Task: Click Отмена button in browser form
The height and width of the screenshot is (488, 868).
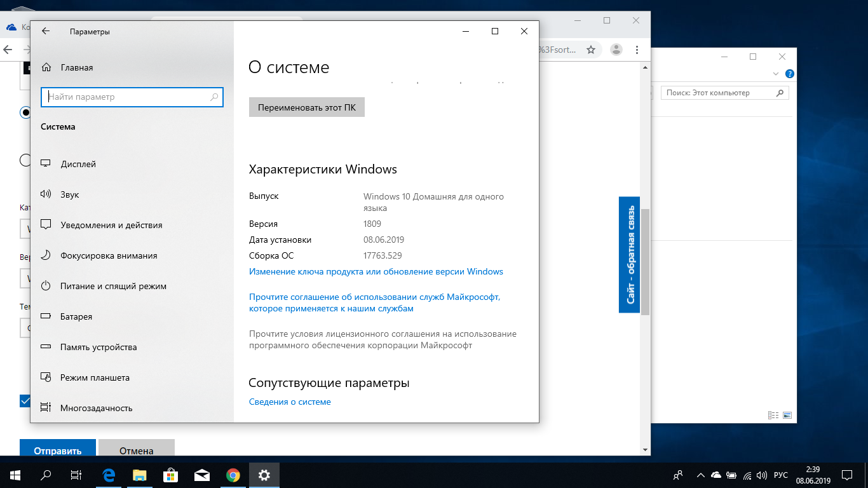Action: (x=137, y=449)
